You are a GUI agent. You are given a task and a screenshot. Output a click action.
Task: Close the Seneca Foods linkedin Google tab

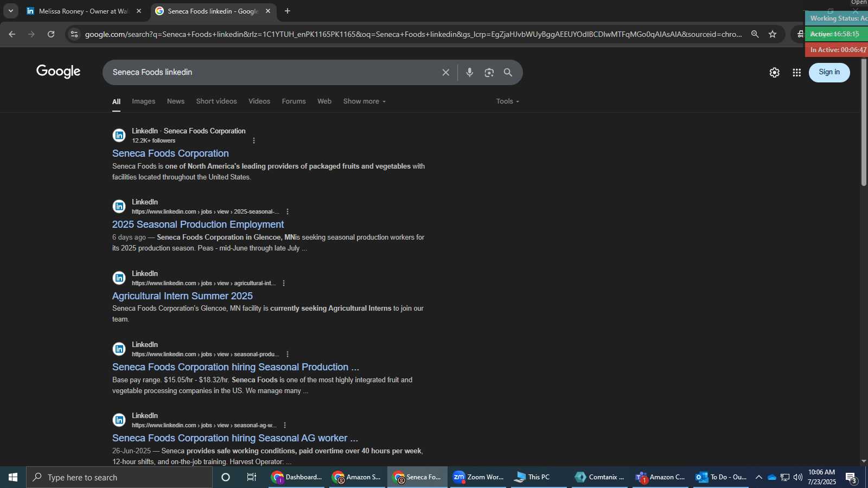tap(268, 11)
